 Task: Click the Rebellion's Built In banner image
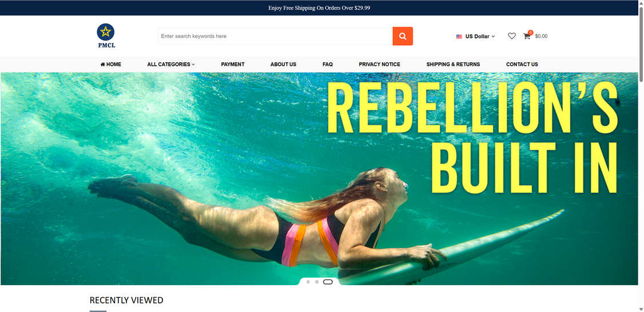coord(319,179)
